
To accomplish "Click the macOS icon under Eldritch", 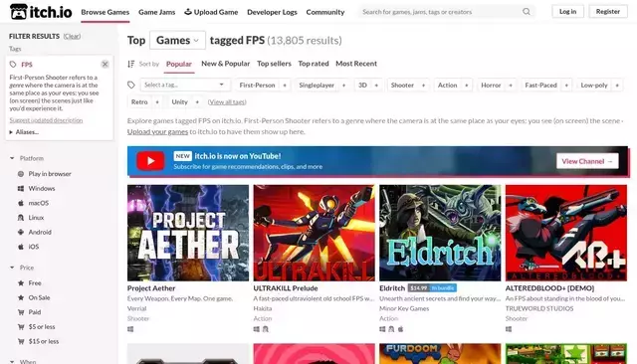I will point(400,329).
